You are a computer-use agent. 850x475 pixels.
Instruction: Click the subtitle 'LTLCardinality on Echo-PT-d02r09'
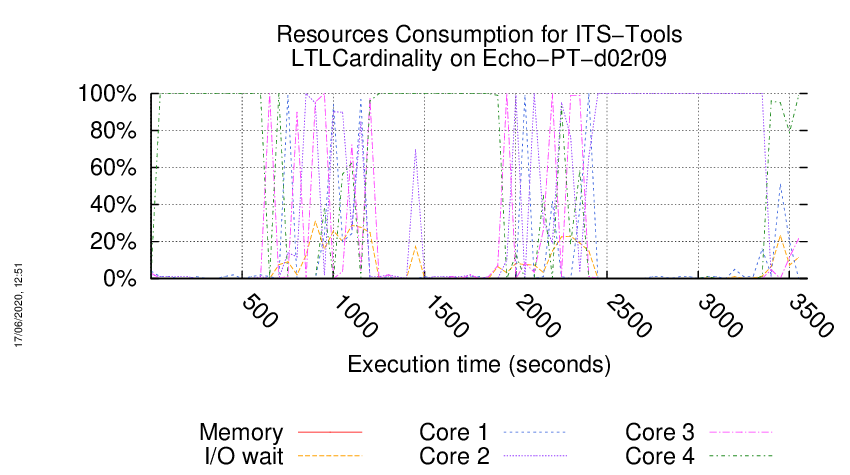pyautogui.click(x=479, y=58)
